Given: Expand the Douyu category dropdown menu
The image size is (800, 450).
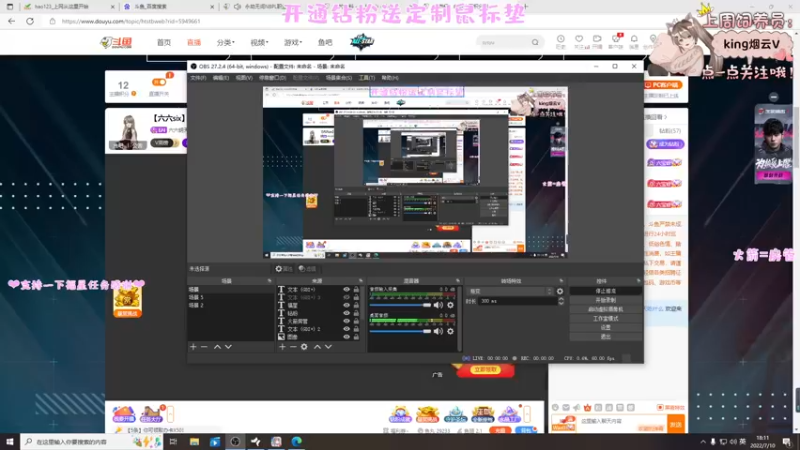Looking at the screenshot, I should click(x=226, y=42).
